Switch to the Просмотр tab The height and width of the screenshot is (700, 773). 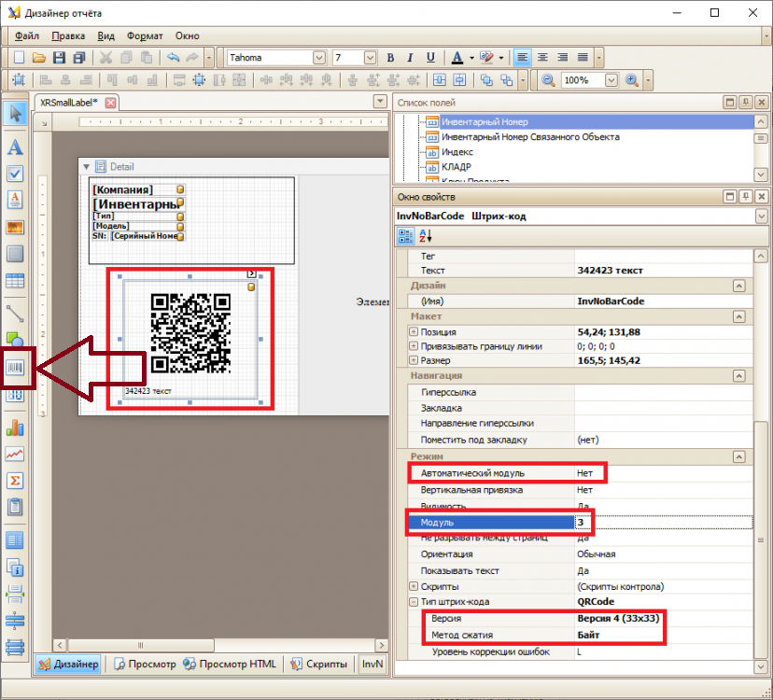coord(145,664)
